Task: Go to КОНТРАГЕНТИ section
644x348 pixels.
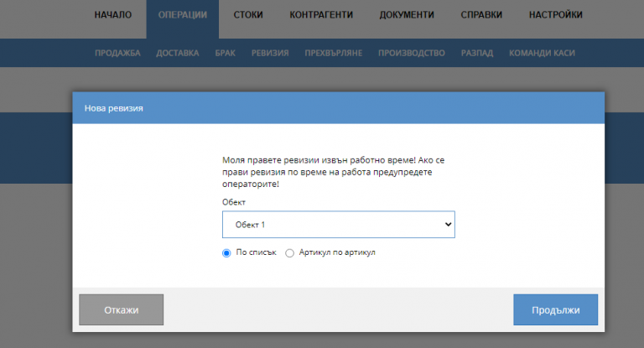Action: [320, 15]
